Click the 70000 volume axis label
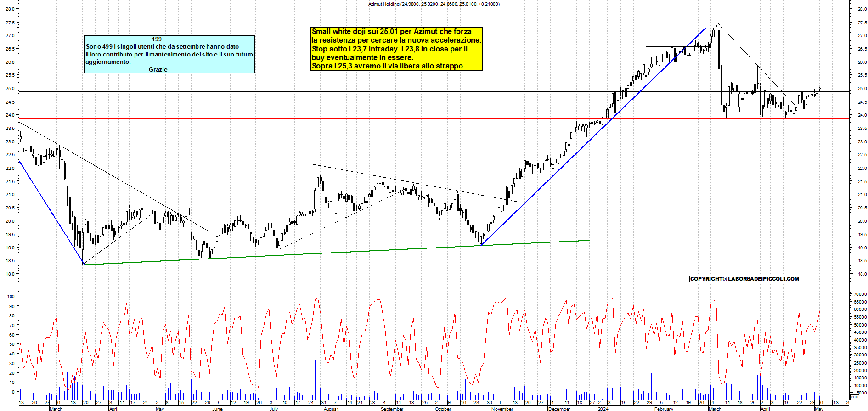This screenshot has width=868, height=411. 860,294
